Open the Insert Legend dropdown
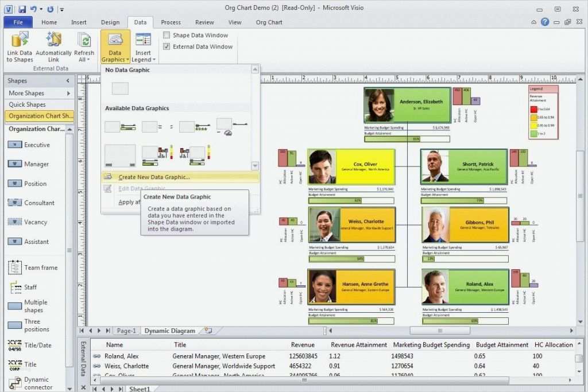This screenshot has height=392, width=588. click(x=143, y=59)
